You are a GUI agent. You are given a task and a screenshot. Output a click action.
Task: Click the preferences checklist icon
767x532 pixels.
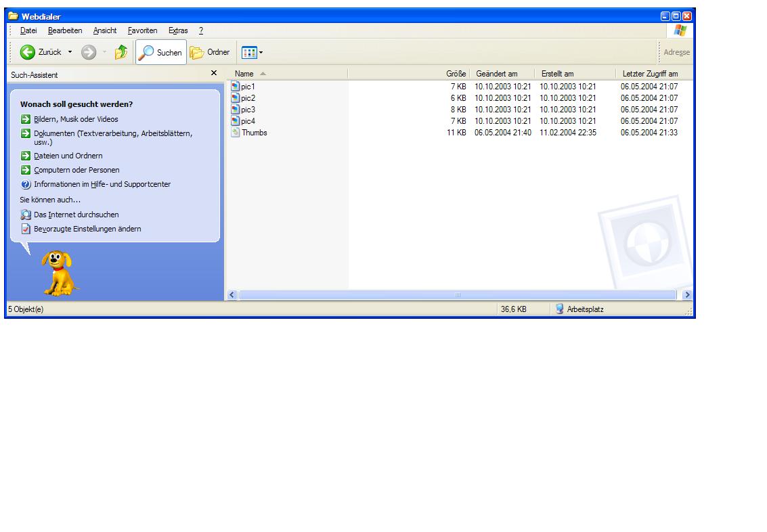coord(26,228)
